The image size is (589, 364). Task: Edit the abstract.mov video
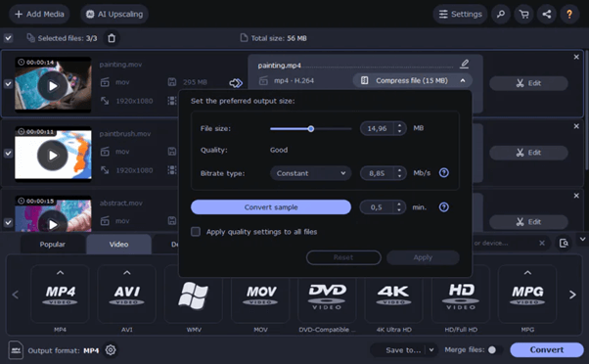(x=528, y=222)
